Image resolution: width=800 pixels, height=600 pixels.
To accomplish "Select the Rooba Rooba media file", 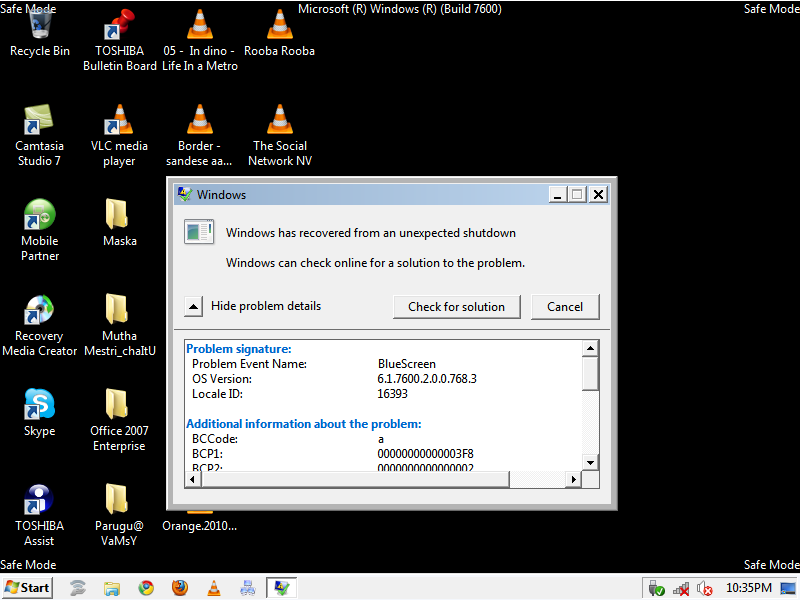I will pyautogui.click(x=280, y=32).
